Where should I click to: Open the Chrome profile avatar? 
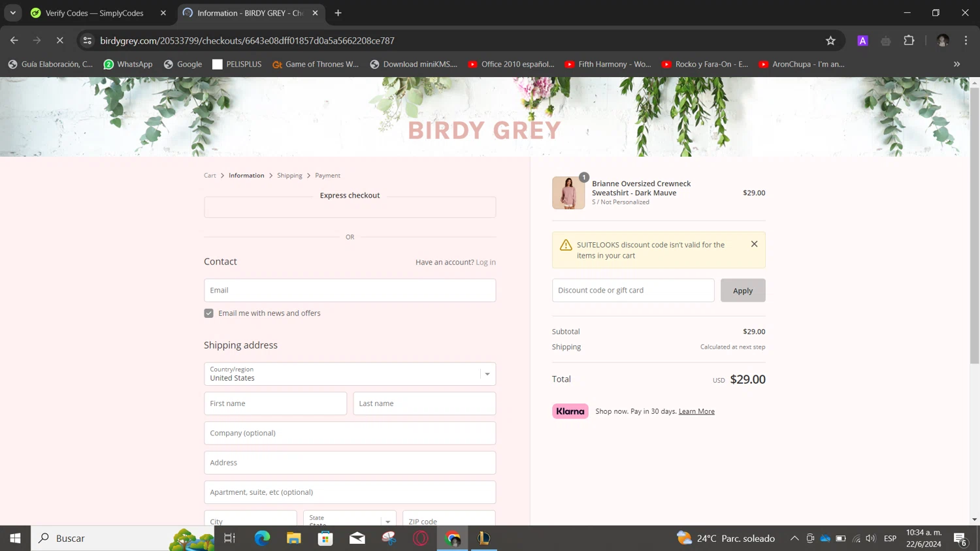[x=942, y=40]
